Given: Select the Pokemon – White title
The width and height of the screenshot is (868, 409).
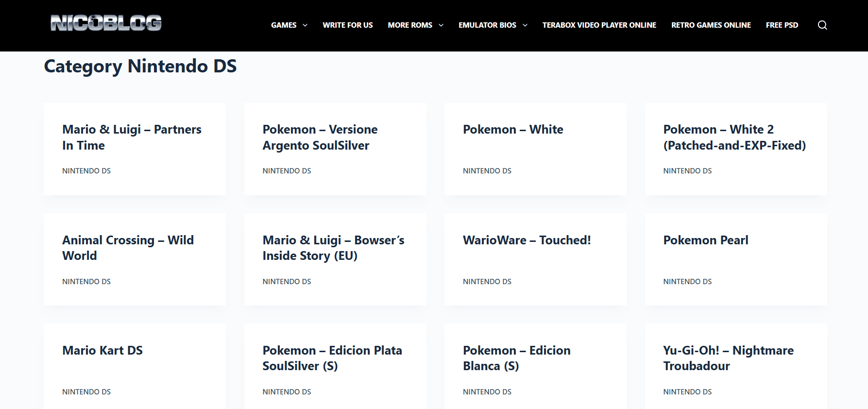Looking at the screenshot, I should [x=513, y=130].
